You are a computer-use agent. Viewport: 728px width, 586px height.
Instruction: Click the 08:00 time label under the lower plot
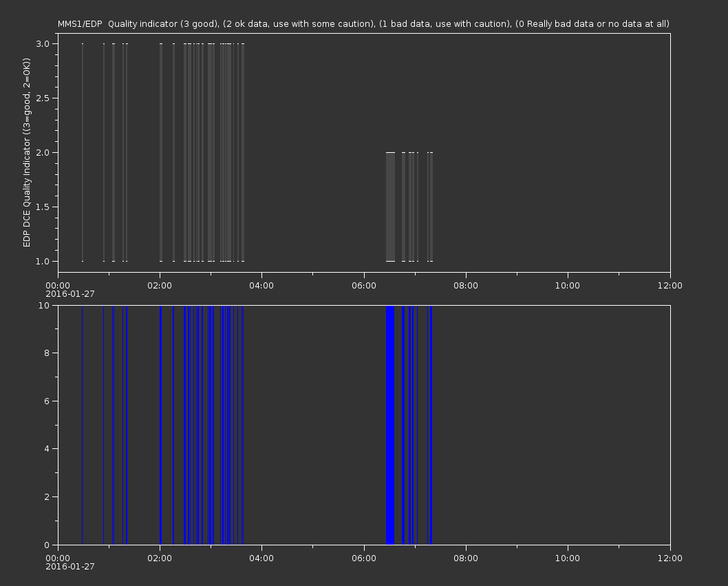(x=466, y=558)
